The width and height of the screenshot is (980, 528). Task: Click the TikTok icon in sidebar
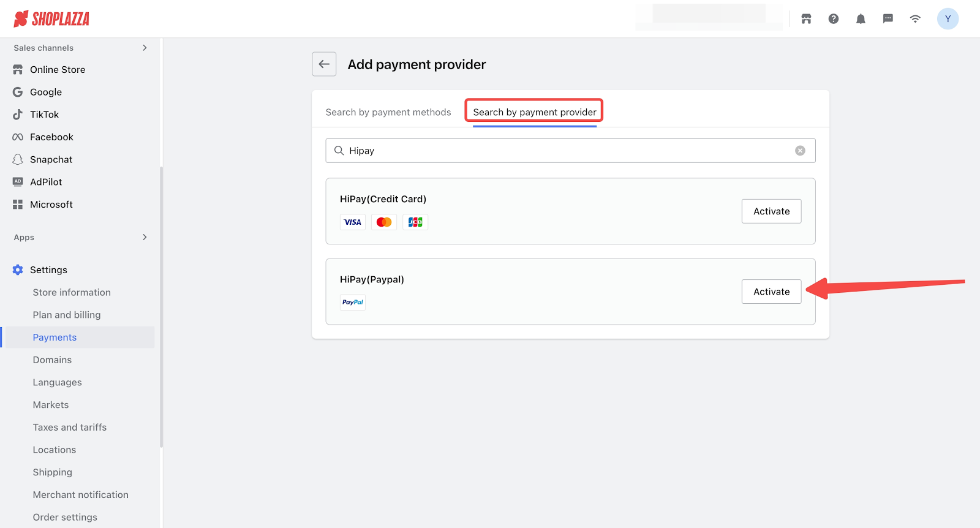(18, 115)
